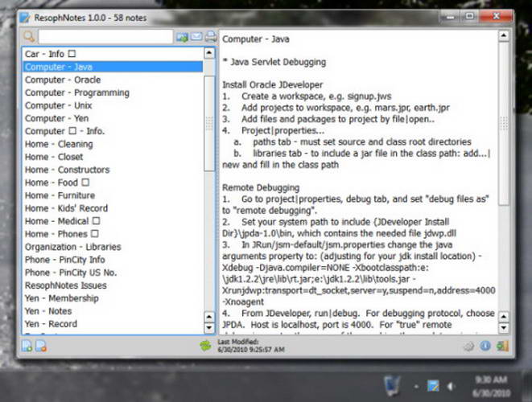The width and height of the screenshot is (532, 402).
Task: Click the note editor scrollbar thumb
Action: click(504, 123)
